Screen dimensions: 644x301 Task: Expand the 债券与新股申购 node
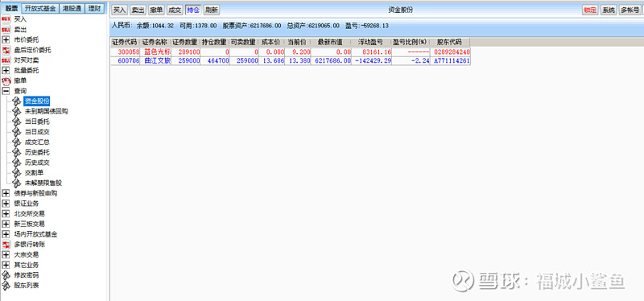[x=6, y=193]
